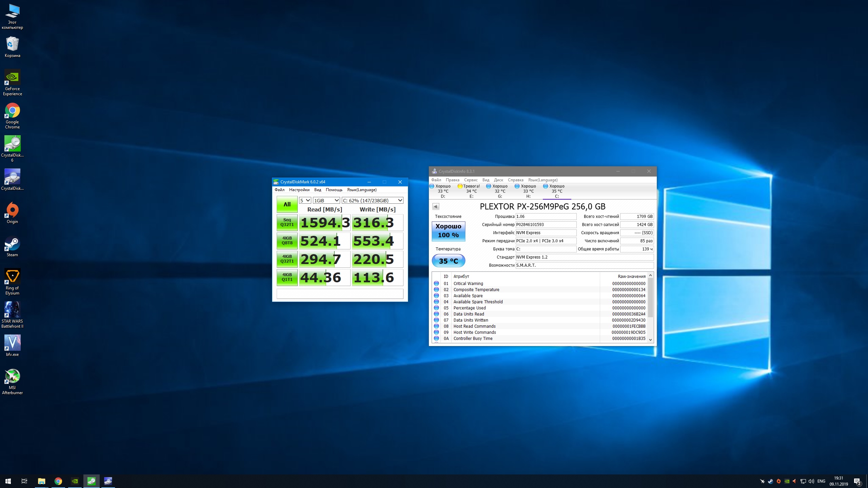Viewport: 868px width, 488px height.
Task: Open the Настройки menu in CrystalDiskMark
Action: pyautogui.click(x=299, y=190)
